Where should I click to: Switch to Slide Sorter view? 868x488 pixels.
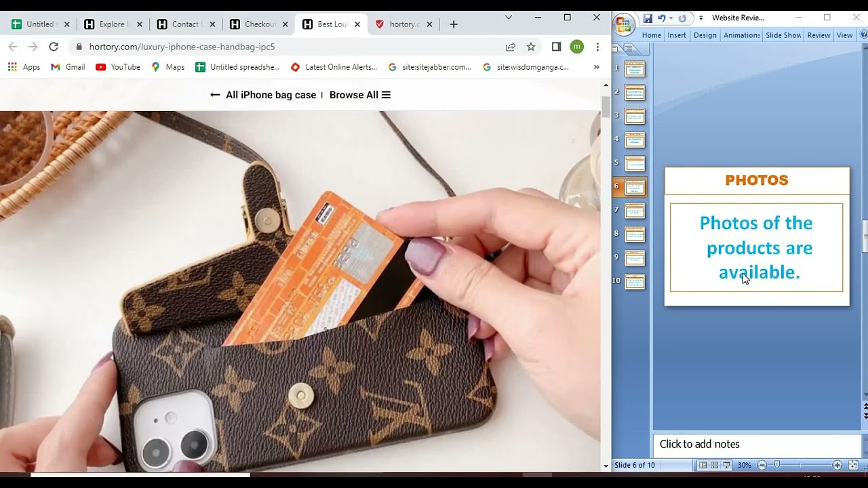pyautogui.click(x=715, y=465)
